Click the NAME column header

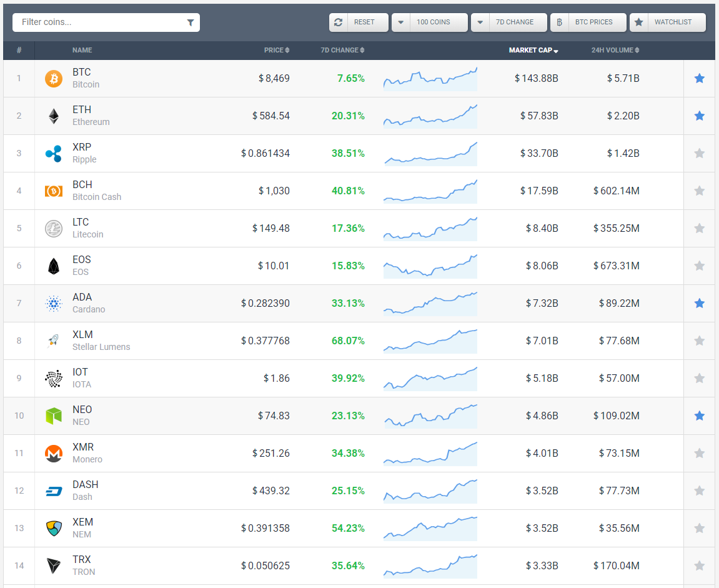82,50
